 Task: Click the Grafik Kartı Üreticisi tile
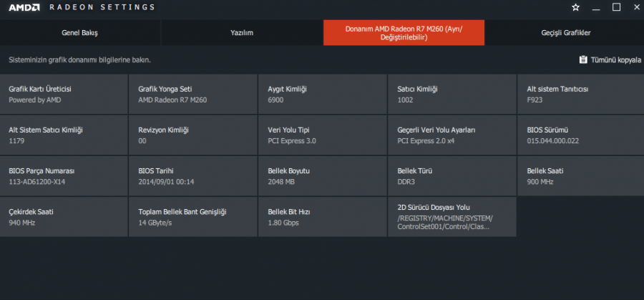64,94
